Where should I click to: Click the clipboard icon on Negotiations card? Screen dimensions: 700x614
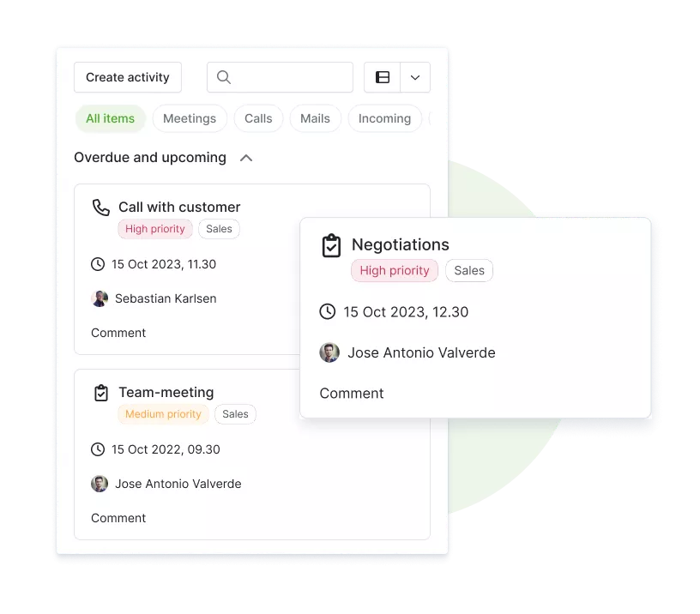click(331, 245)
